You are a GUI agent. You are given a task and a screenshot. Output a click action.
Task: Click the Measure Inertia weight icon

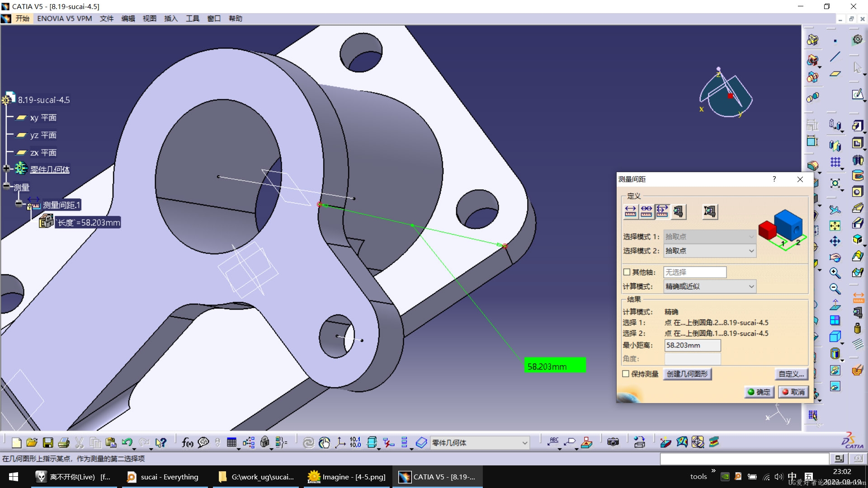pyautogui.click(x=857, y=328)
